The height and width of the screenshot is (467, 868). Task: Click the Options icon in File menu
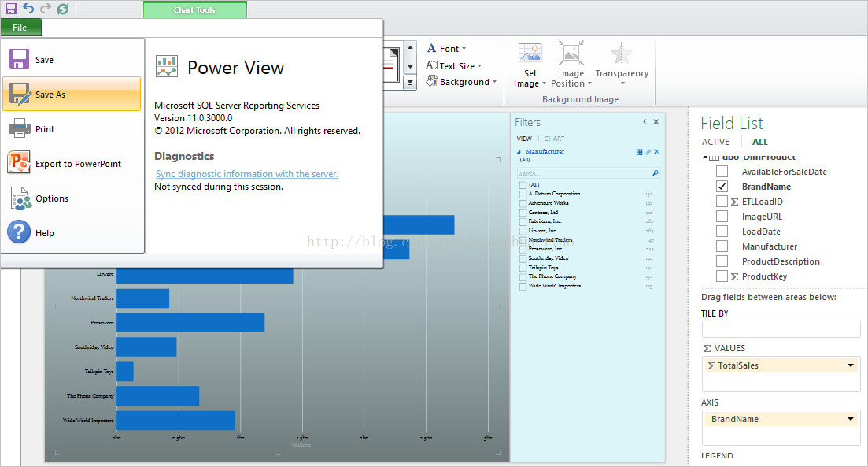(20, 198)
